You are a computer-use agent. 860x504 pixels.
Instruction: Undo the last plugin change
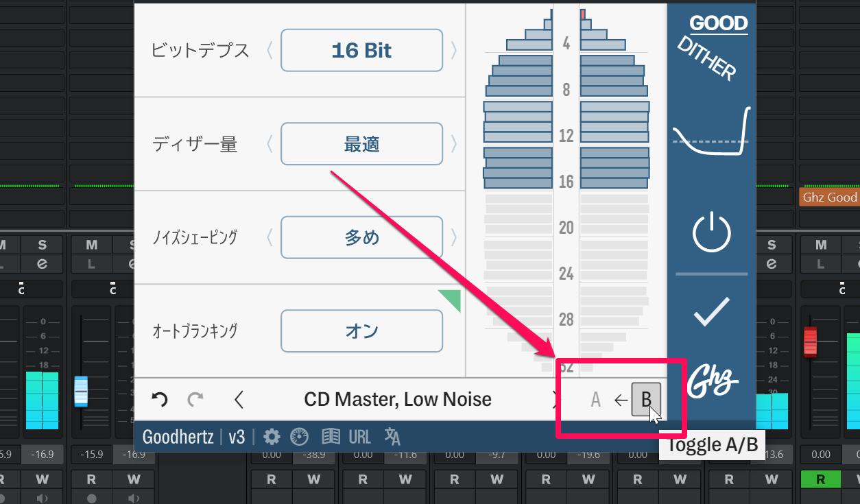(x=160, y=399)
